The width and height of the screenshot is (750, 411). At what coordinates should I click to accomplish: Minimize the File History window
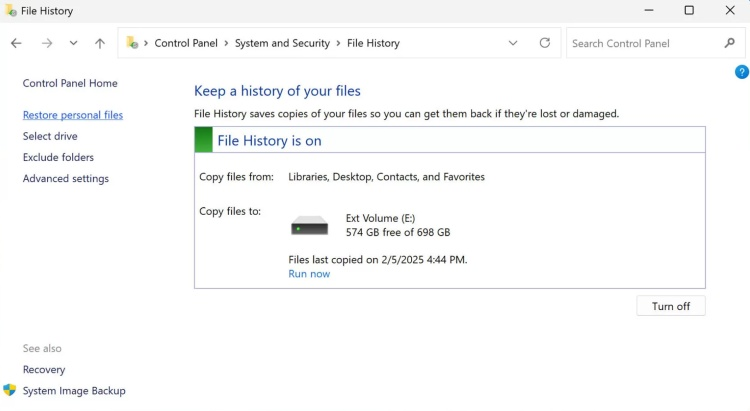click(649, 10)
